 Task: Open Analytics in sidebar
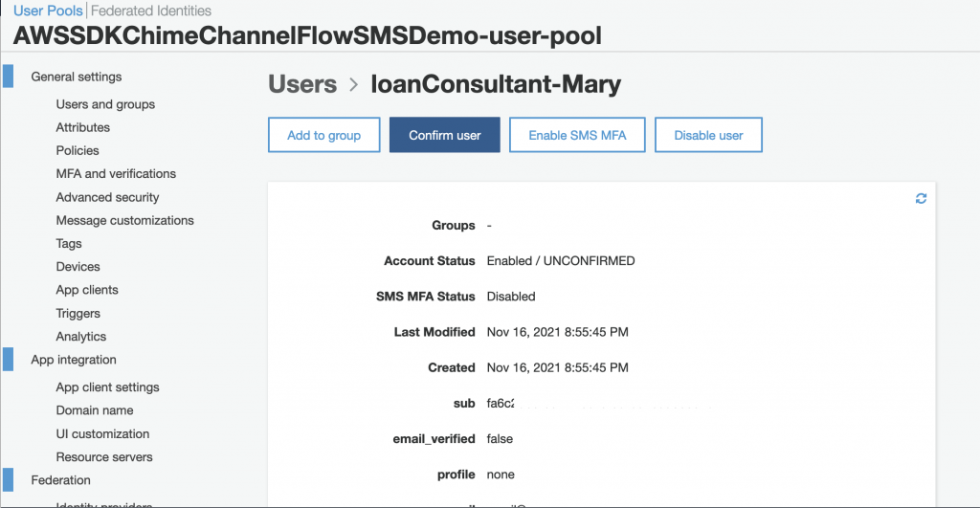tap(81, 337)
